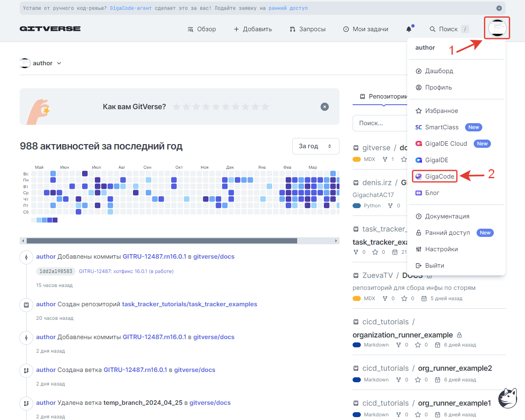Switch to the Репозитории tab
525x420 pixels.
tap(383, 96)
